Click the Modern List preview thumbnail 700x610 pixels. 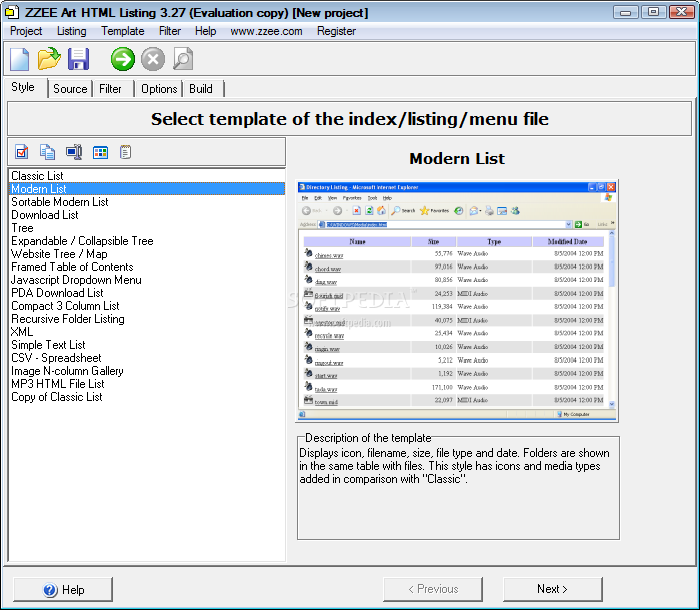coord(457,301)
